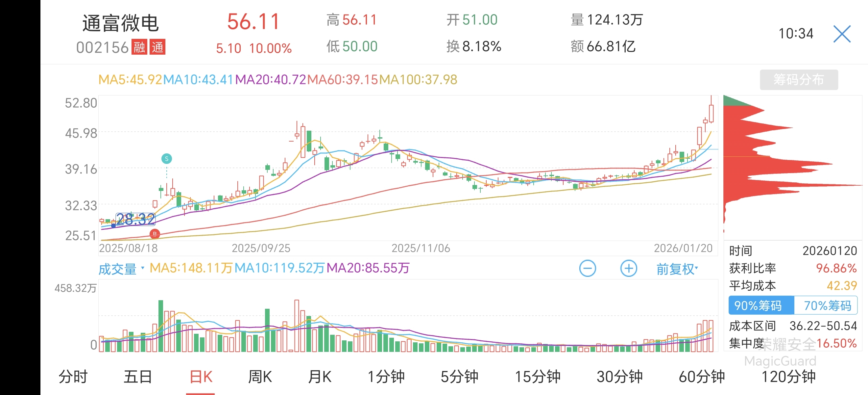Tap the red 通 connect badge
Screen dimensions: 868x395
[157, 47]
